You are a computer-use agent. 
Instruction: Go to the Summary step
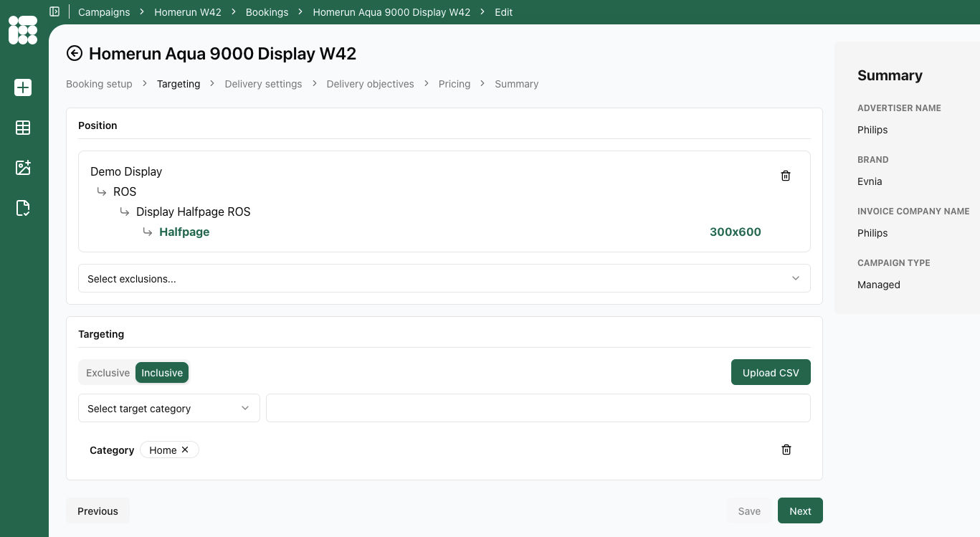point(517,84)
